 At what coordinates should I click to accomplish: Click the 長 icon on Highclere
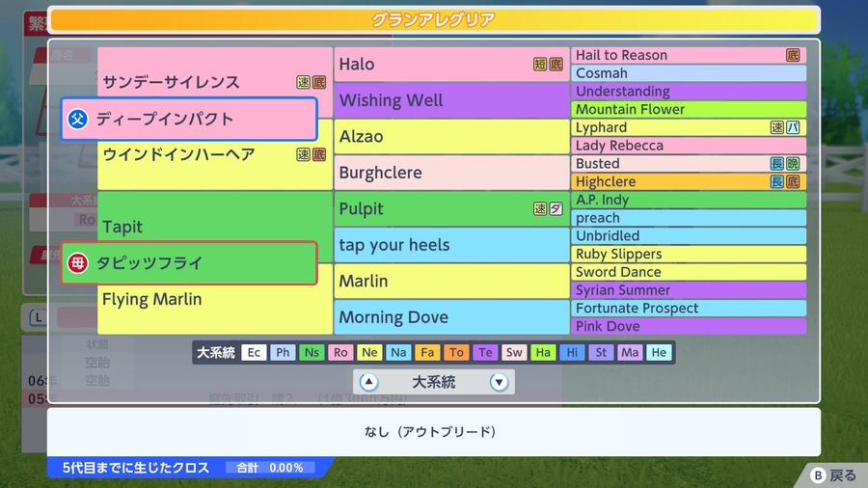click(777, 181)
